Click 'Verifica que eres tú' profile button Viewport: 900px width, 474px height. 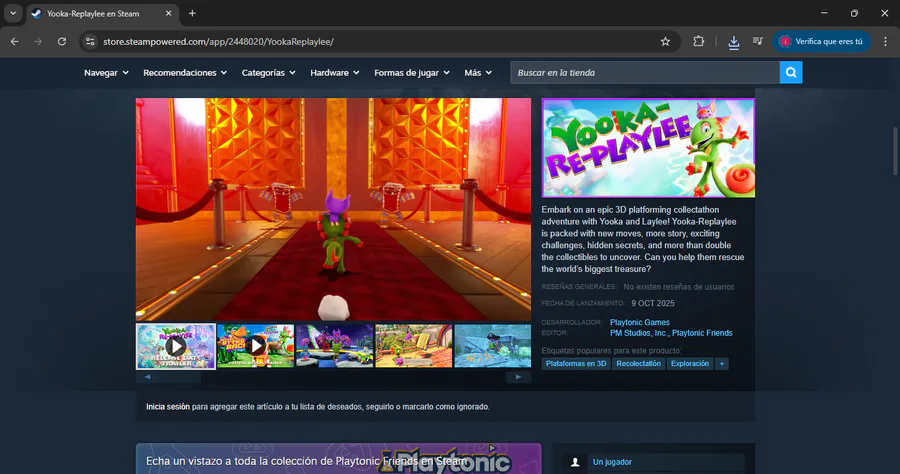click(821, 41)
